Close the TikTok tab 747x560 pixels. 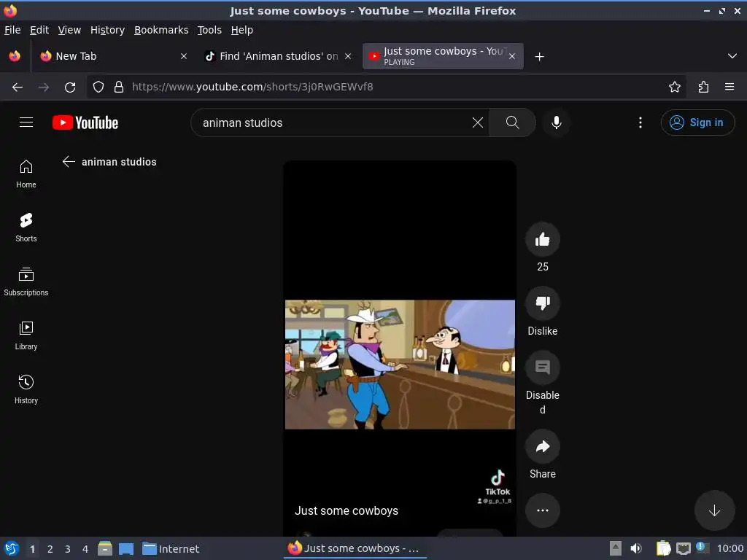point(348,56)
